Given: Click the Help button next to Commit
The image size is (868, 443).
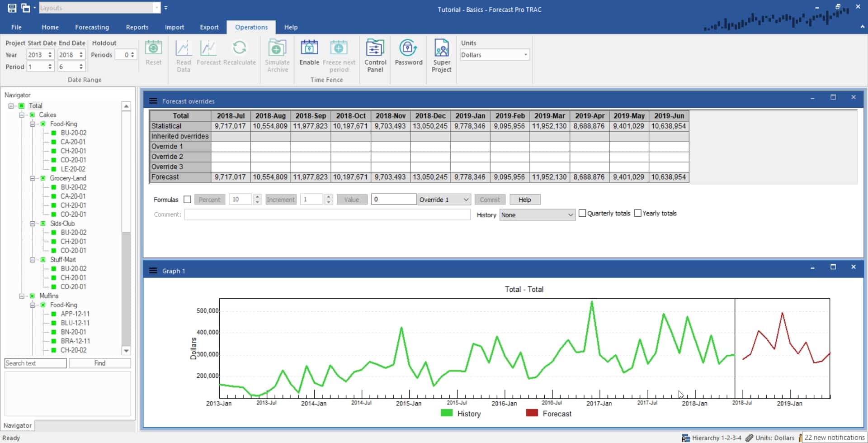Looking at the screenshot, I should tap(524, 199).
